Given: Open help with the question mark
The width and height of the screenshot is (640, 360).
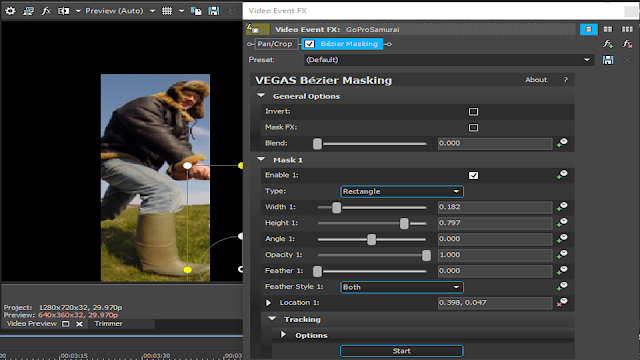Looking at the screenshot, I should [x=566, y=80].
